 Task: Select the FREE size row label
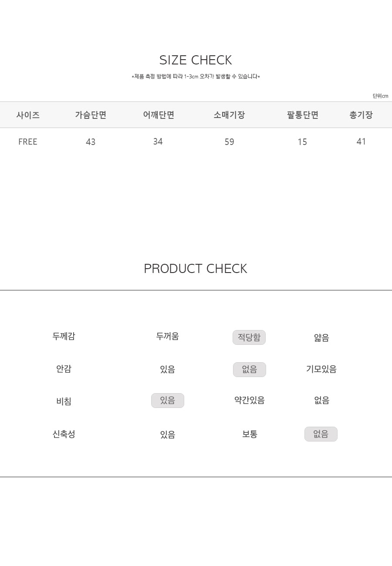28,141
